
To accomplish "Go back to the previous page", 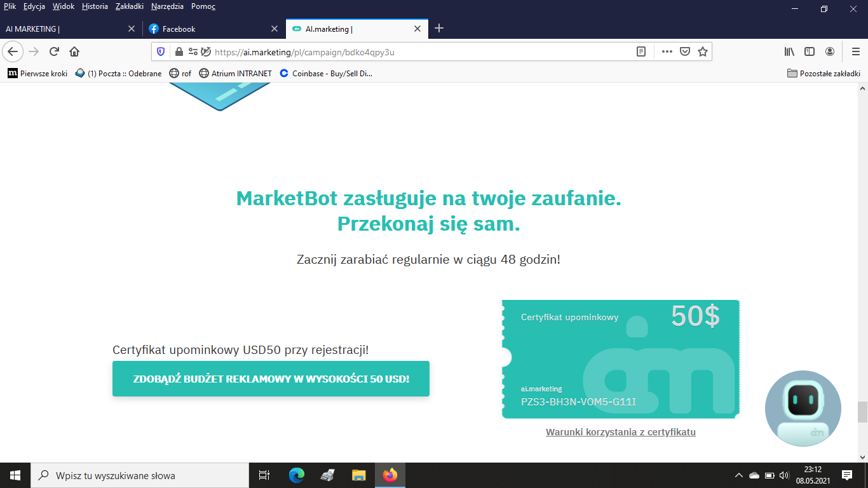I will click(x=13, y=51).
